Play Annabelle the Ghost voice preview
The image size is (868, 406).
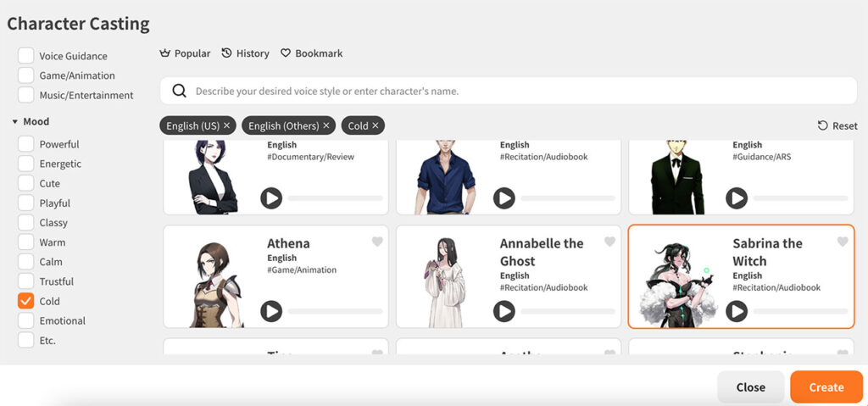(x=504, y=311)
